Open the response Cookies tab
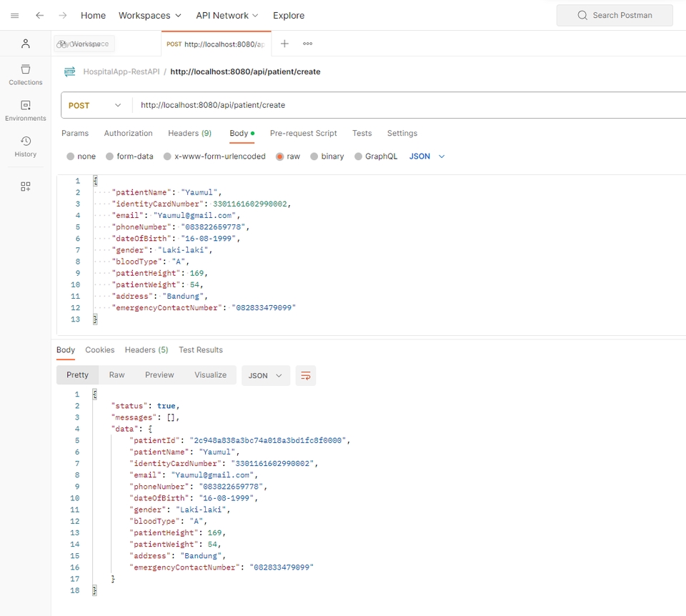 [100, 350]
